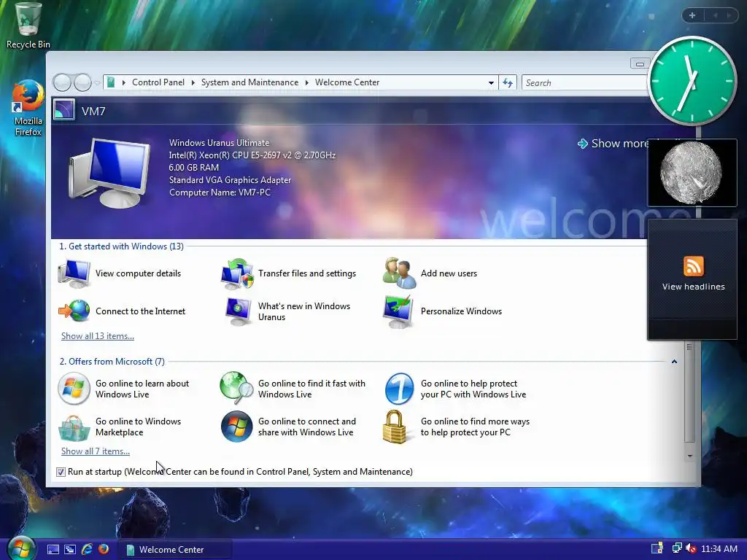This screenshot has width=747, height=560.
Task: Click the 11:34 AM taskbar clock
Action: point(719,549)
